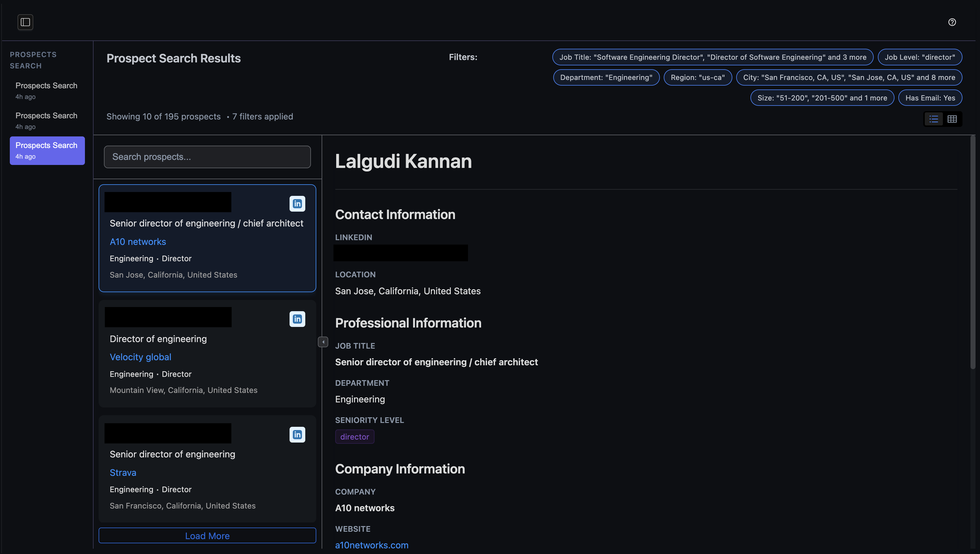Collapse the prospect list panel handle
The width and height of the screenshot is (980, 554).
click(x=323, y=342)
